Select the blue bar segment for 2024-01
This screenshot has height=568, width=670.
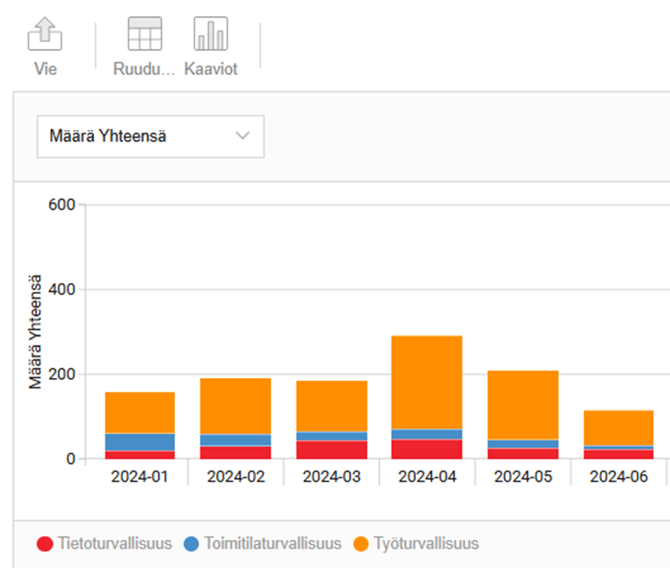pos(140,442)
